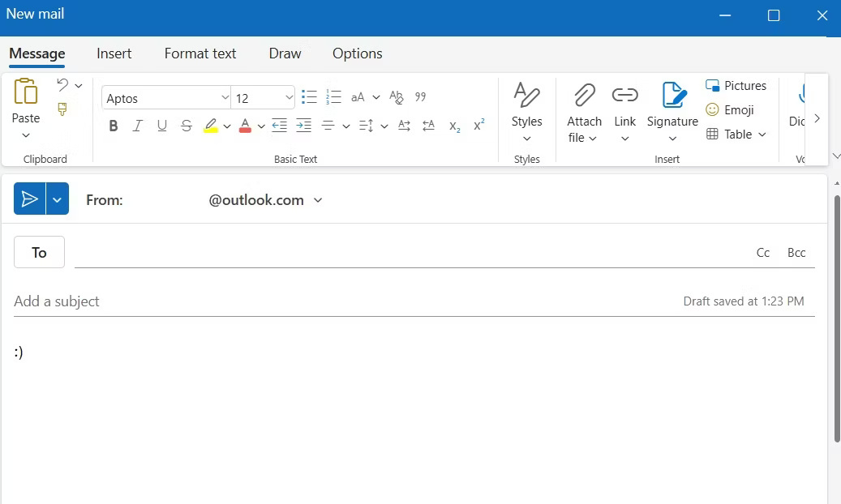
Task: Expand the alignment options arrow
Action: pyautogui.click(x=346, y=126)
